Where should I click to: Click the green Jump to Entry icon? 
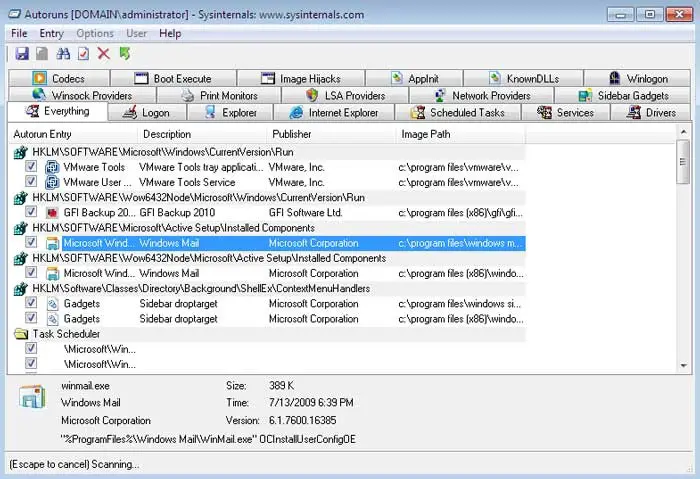pos(125,54)
